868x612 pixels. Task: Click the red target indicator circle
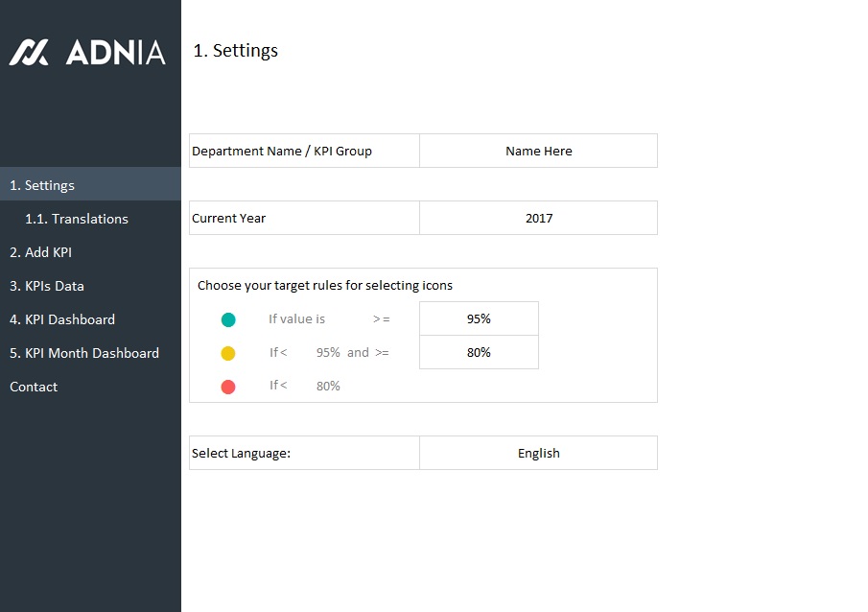[228, 387]
